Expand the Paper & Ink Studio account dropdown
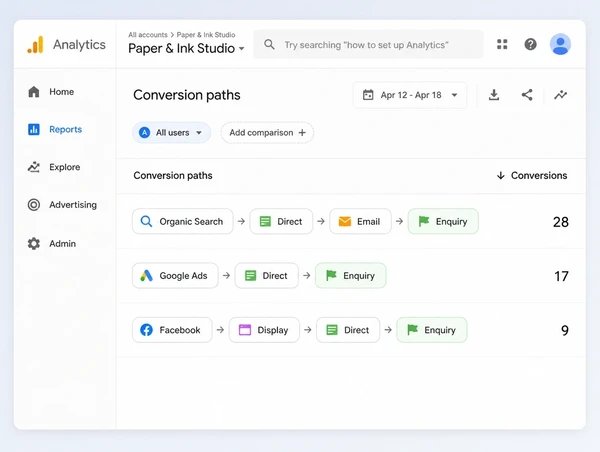 (241, 49)
